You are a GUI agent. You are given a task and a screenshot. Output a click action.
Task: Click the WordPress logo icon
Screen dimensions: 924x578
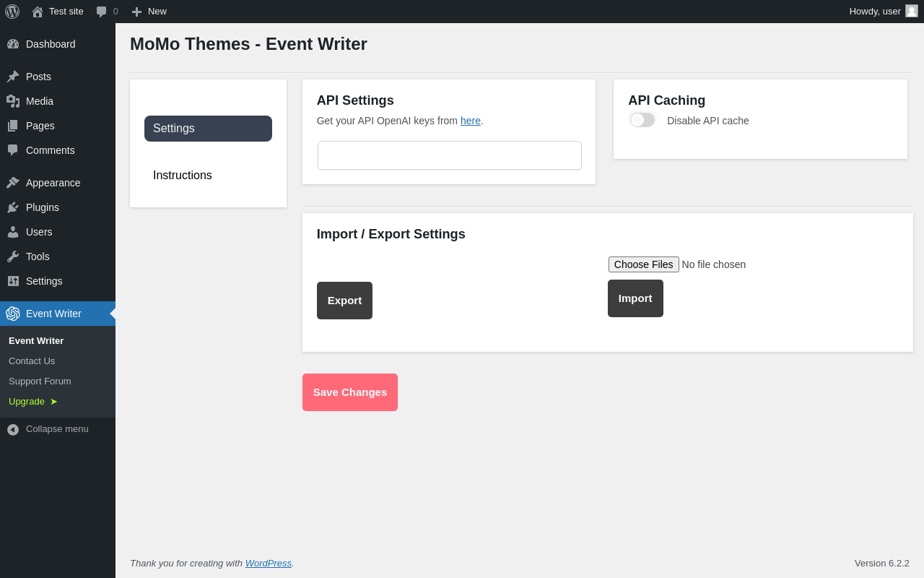tap(12, 12)
